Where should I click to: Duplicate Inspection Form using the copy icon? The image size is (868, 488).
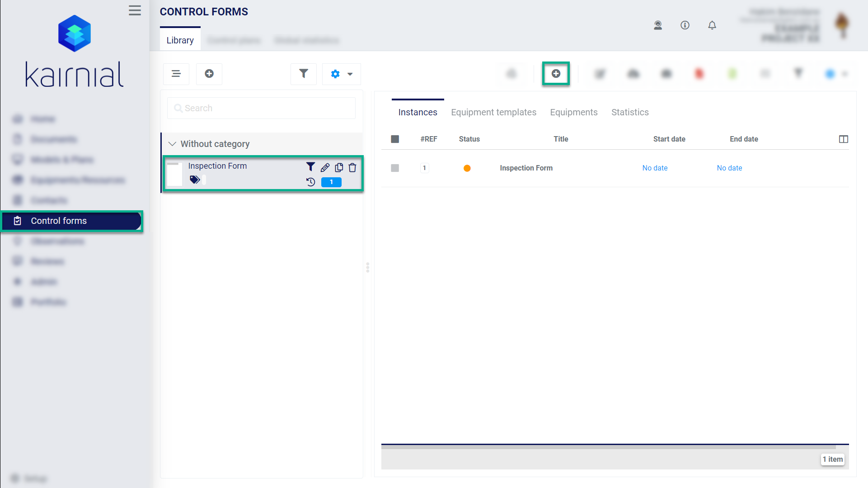(x=339, y=168)
